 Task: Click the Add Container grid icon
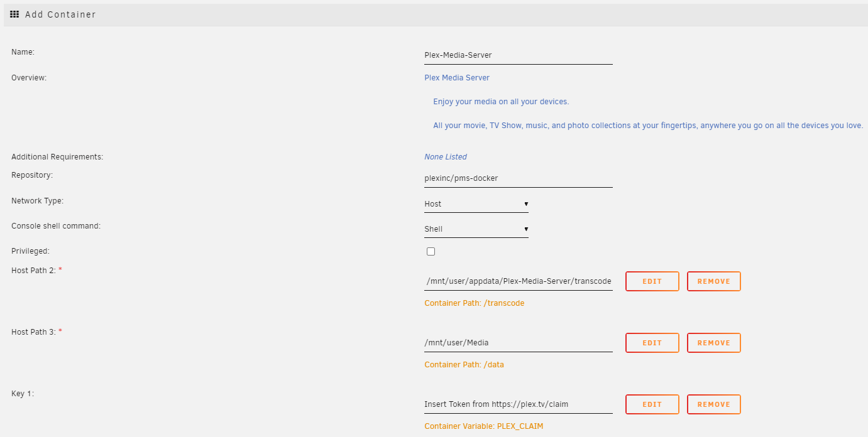click(14, 14)
